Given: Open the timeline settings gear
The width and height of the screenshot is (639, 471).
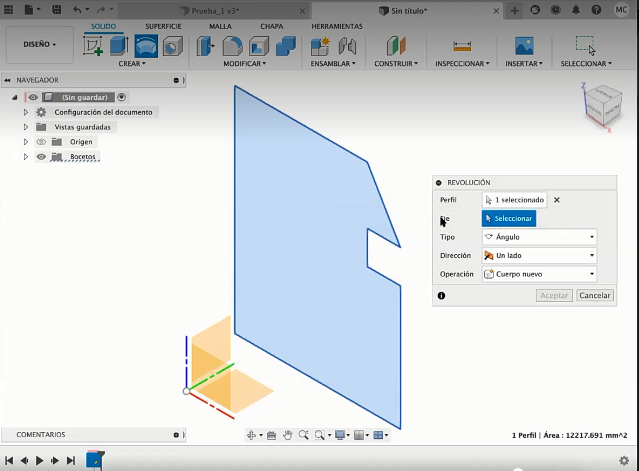Looking at the screenshot, I should [624, 460].
